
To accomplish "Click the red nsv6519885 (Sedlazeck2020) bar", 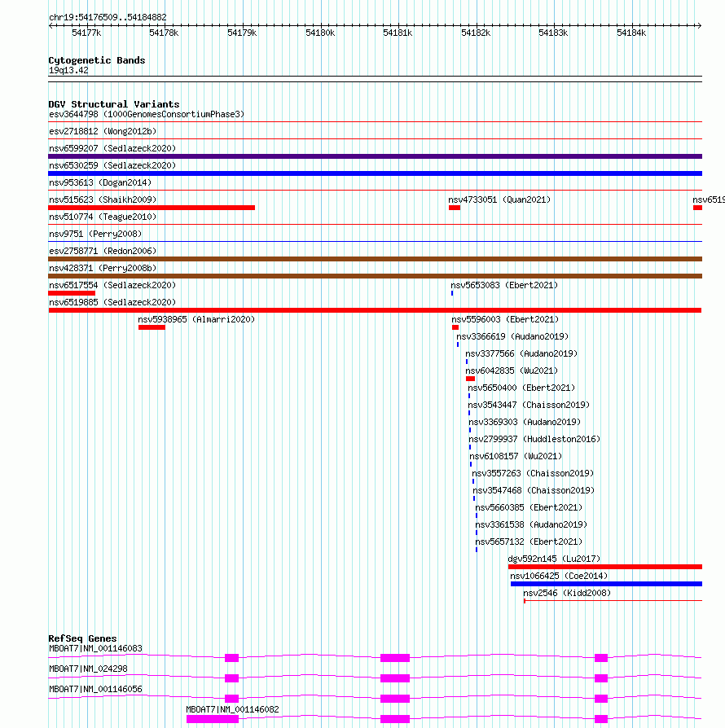I will (375, 310).
